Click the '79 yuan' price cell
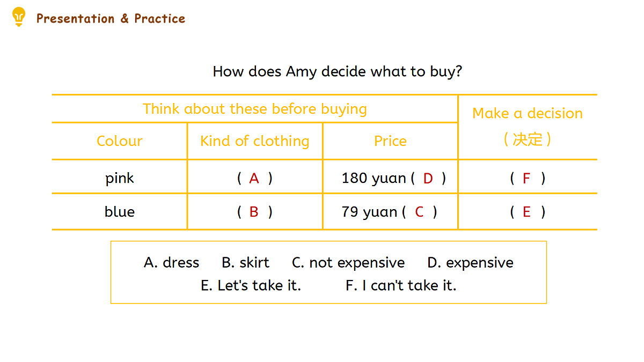This screenshot has width=644, height=362. (x=390, y=211)
